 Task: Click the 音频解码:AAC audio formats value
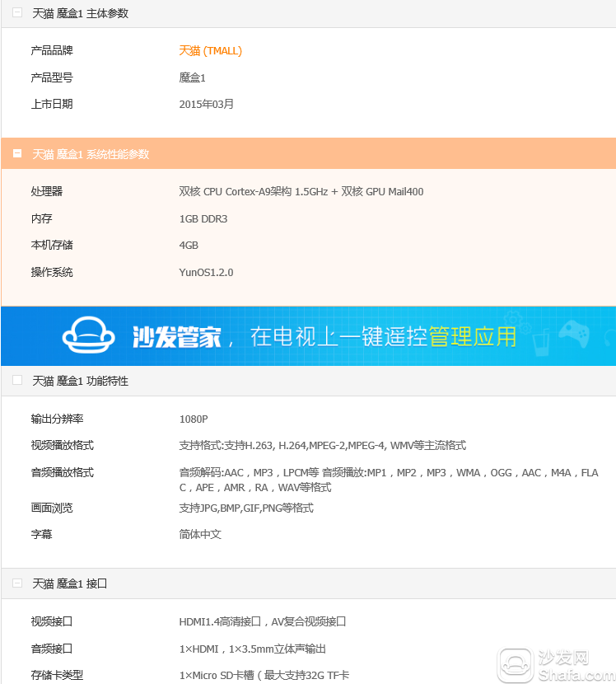pos(389,480)
